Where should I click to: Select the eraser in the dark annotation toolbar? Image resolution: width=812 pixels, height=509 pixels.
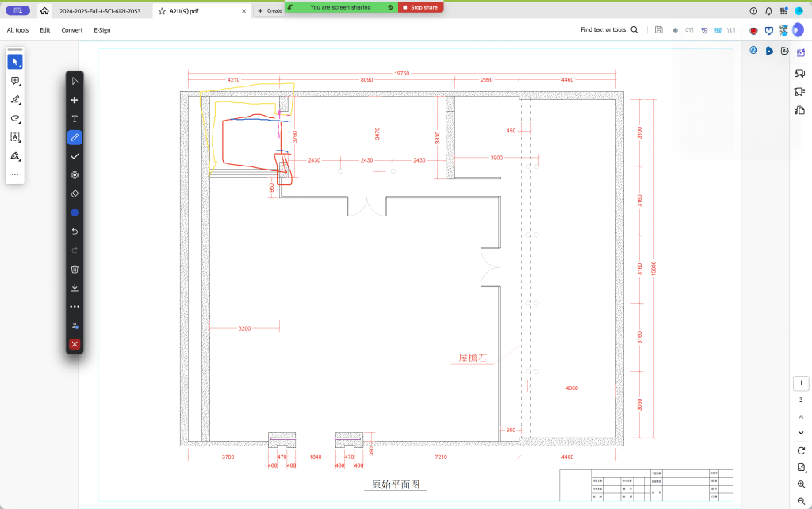[75, 193]
